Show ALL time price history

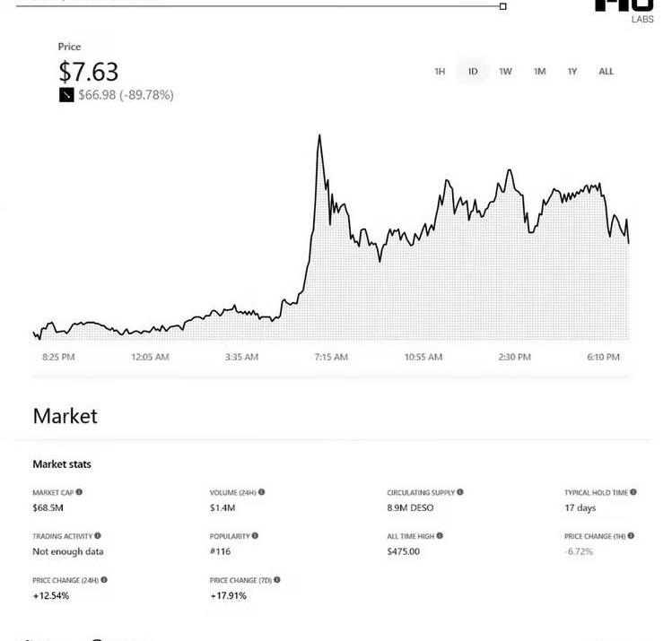[607, 72]
